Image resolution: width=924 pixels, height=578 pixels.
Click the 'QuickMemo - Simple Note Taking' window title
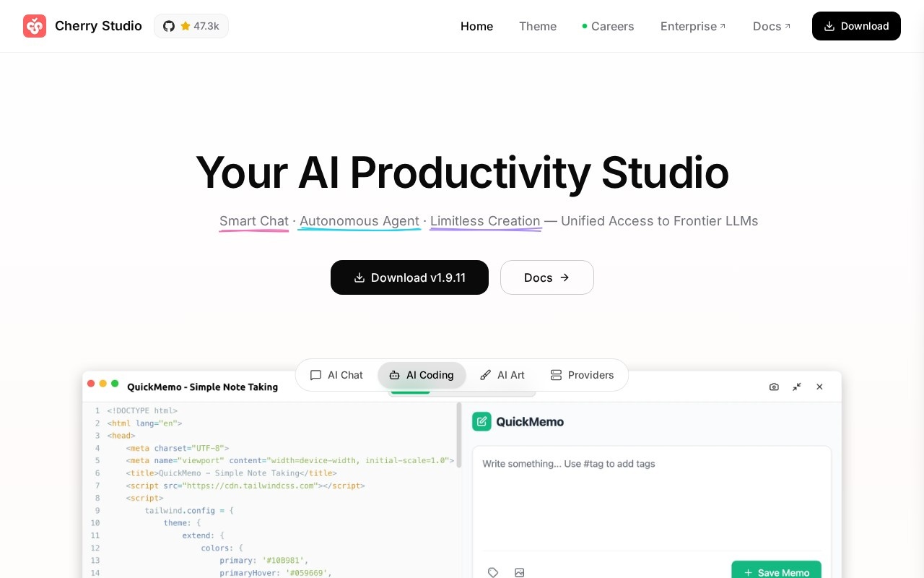pos(202,387)
